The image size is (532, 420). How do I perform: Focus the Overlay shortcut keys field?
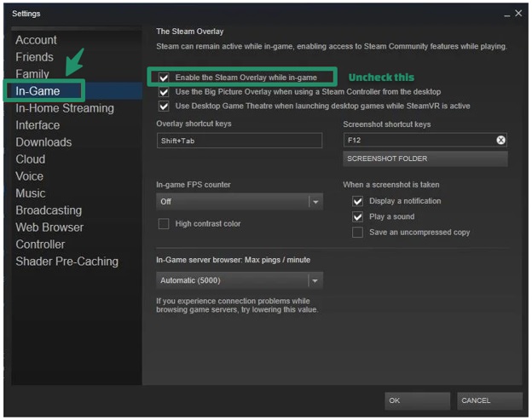click(240, 141)
